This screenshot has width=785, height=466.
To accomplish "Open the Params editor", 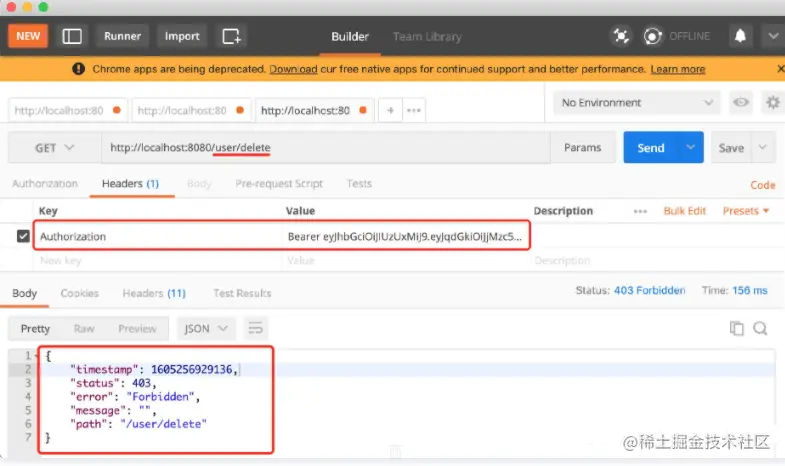I will (582, 147).
